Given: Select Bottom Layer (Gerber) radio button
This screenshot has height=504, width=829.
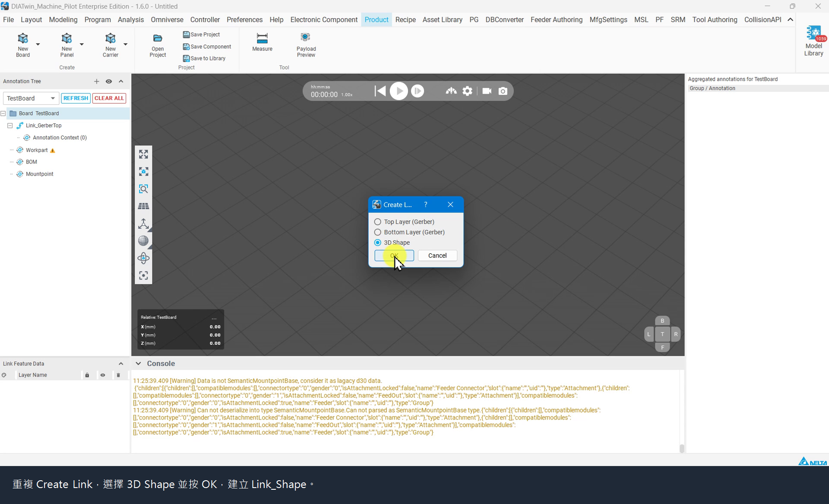Looking at the screenshot, I should (x=378, y=232).
